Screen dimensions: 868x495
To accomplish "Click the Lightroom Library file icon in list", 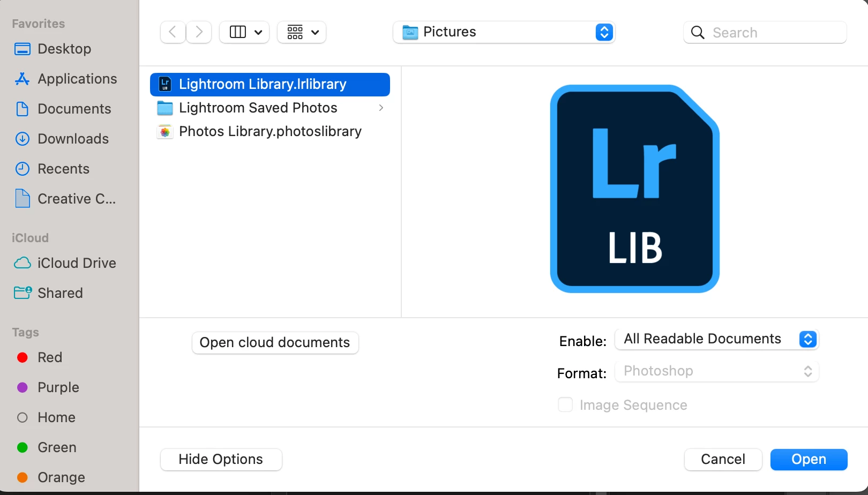I will click(165, 84).
